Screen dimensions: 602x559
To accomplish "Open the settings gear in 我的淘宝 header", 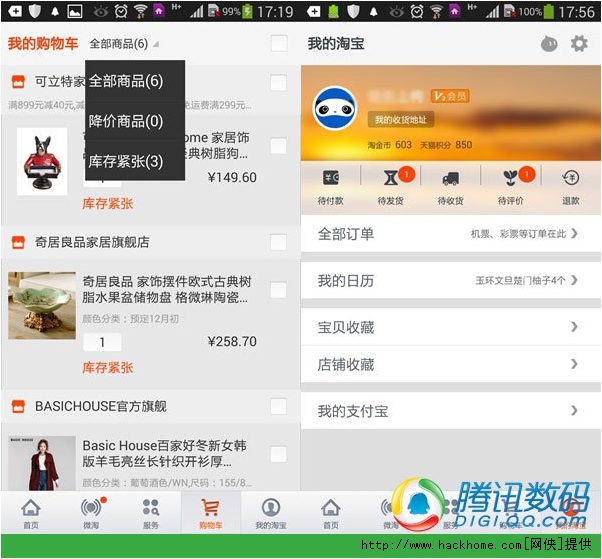I will (x=579, y=44).
